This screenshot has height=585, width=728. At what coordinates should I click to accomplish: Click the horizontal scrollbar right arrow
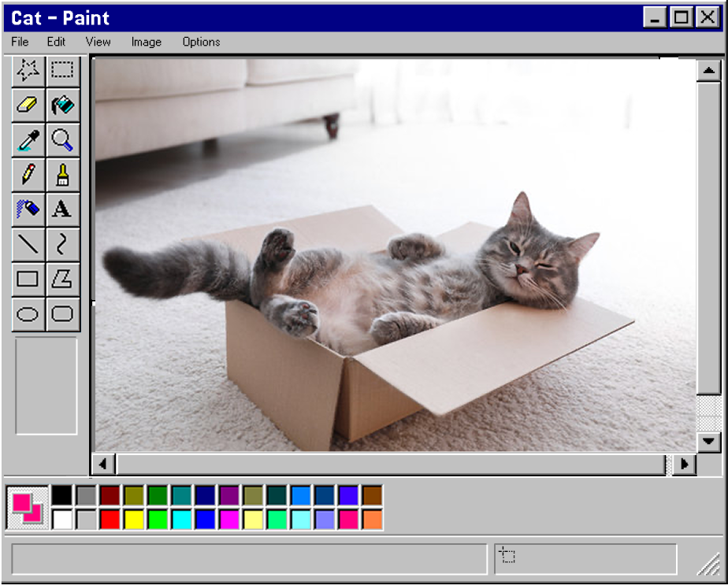(684, 464)
